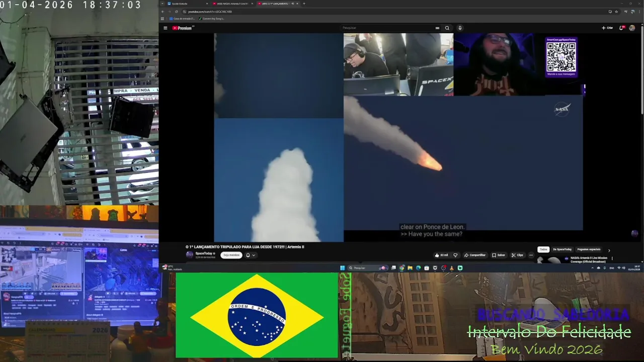644x362 pixels.
Task: Click the Seja membro join button
Action: [231, 255]
